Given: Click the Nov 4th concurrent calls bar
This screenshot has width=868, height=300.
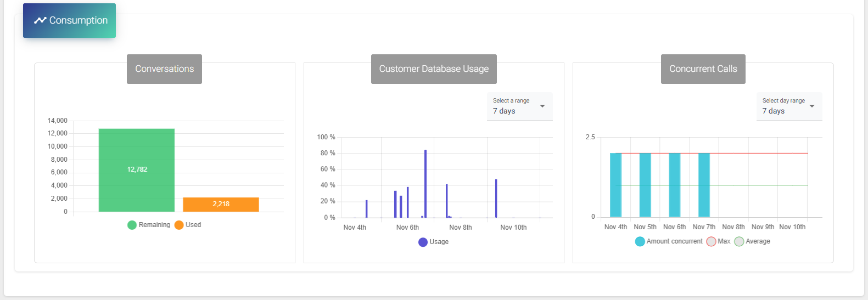Looking at the screenshot, I should pyautogui.click(x=615, y=185).
